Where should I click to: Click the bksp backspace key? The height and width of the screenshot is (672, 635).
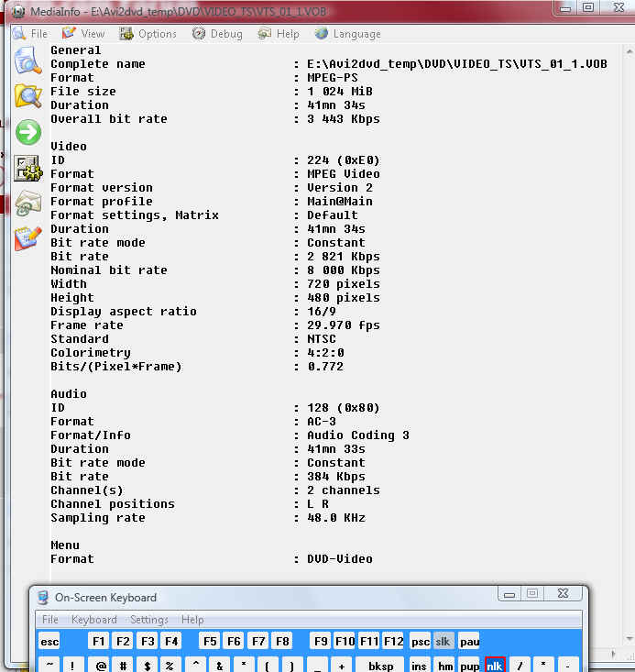[380, 666]
